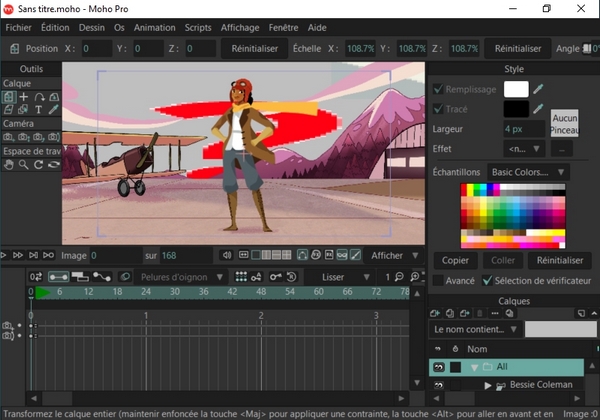Toggle the Motion Graph timeline view
The image size is (600, 420).
coord(102,277)
